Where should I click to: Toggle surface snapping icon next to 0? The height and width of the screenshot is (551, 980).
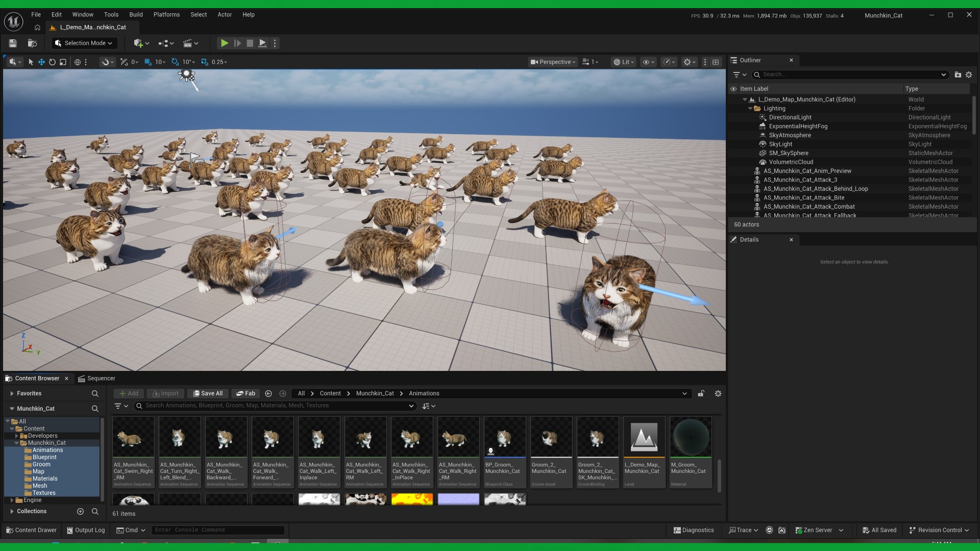click(124, 62)
